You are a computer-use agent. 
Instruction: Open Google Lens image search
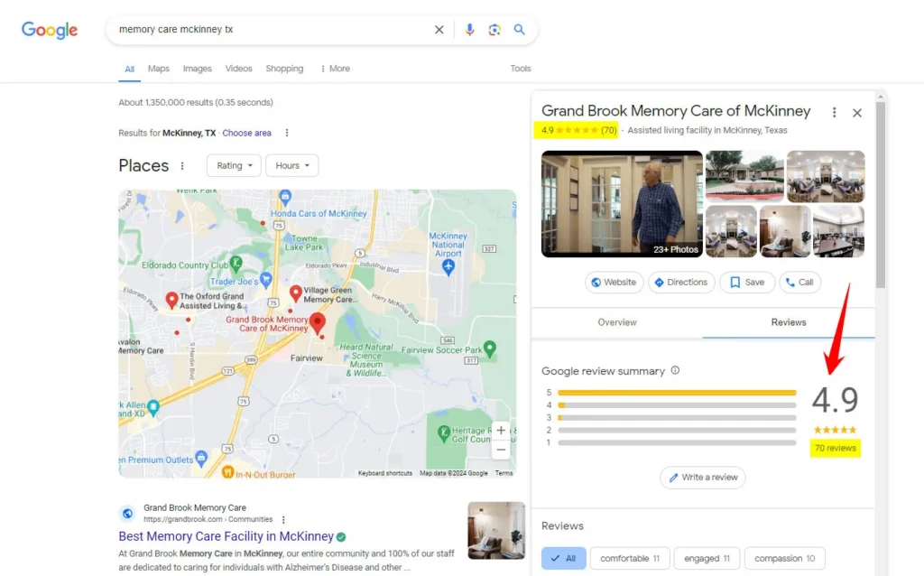(494, 30)
